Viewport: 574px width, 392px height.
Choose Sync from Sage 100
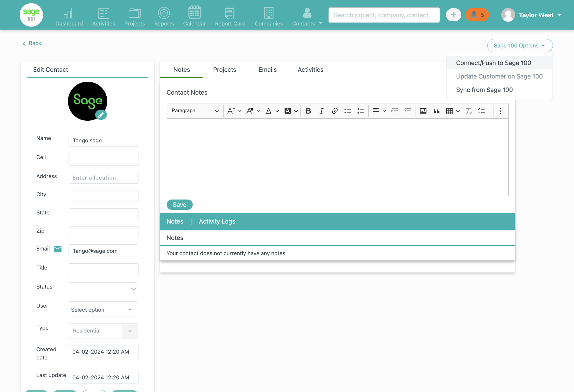pyautogui.click(x=499, y=90)
